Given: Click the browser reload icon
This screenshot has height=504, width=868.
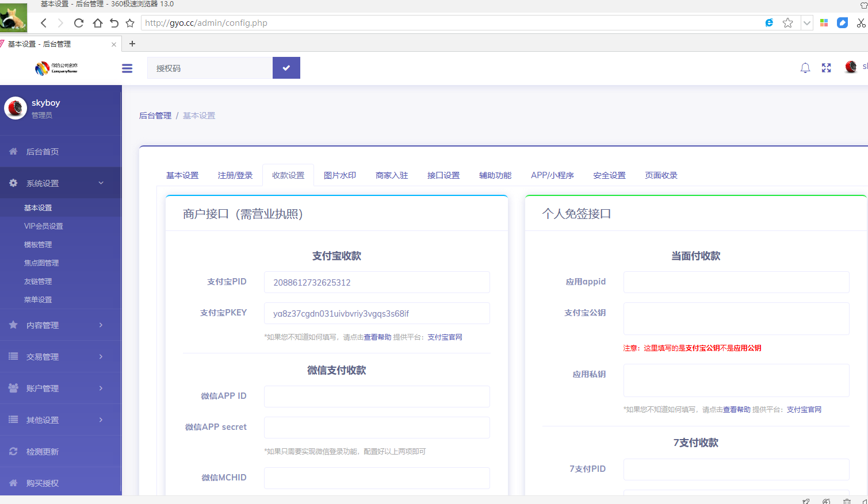Looking at the screenshot, I should pos(79,23).
